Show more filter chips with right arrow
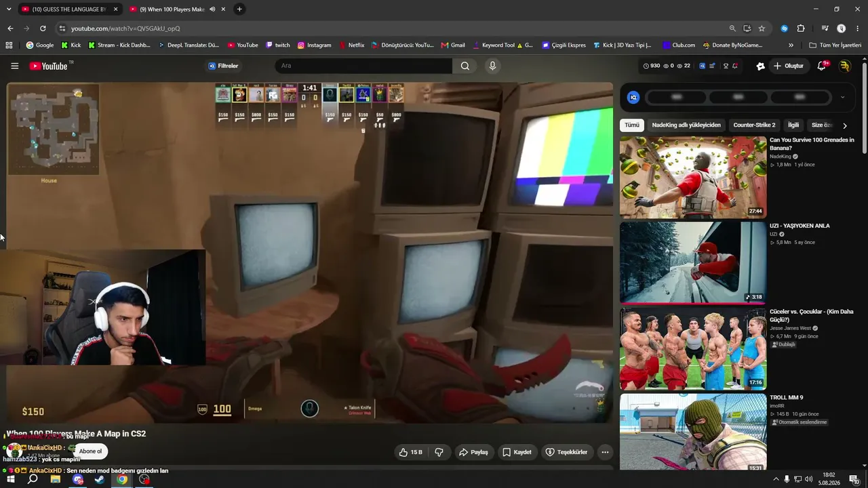Image resolution: width=868 pixels, height=488 pixels. [845, 125]
